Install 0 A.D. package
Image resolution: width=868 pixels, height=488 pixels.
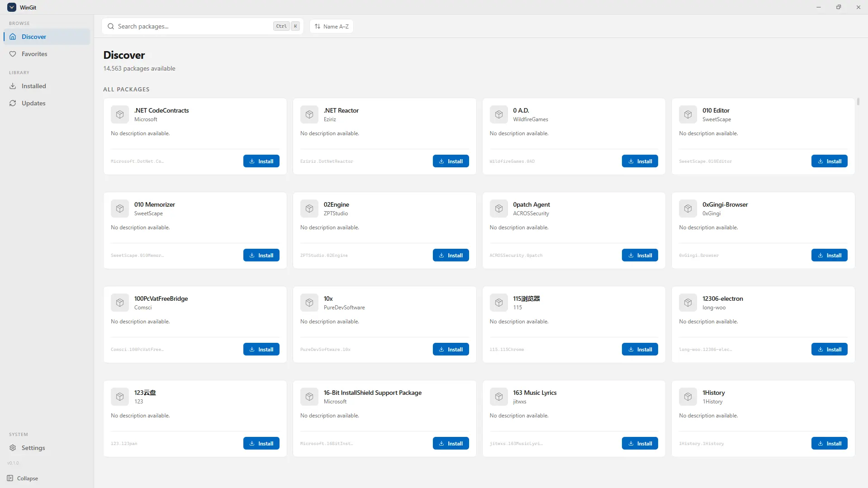point(640,161)
